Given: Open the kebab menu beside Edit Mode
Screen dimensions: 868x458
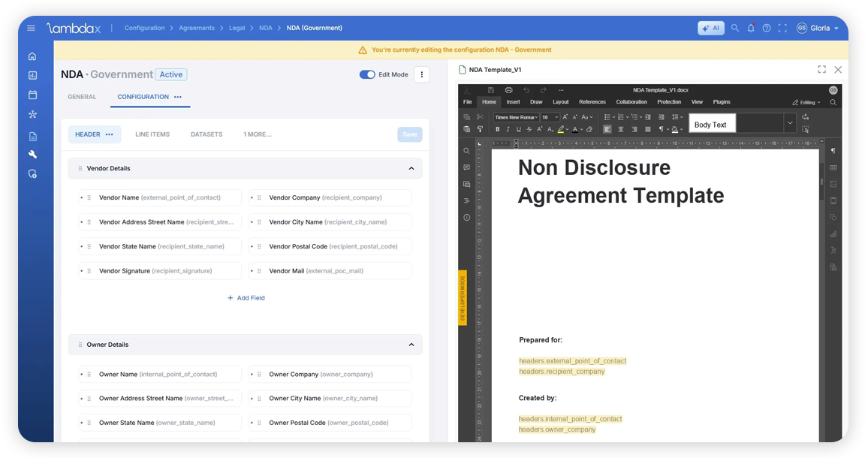Looking at the screenshot, I should [x=422, y=74].
